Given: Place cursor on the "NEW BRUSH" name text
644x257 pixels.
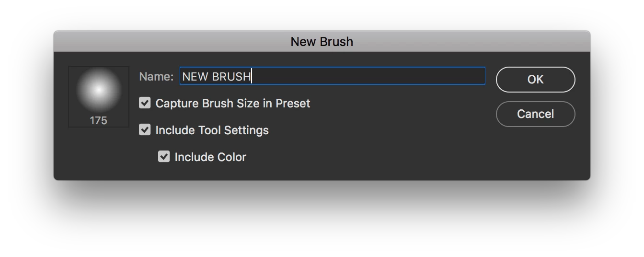Looking at the screenshot, I should [x=217, y=77].
